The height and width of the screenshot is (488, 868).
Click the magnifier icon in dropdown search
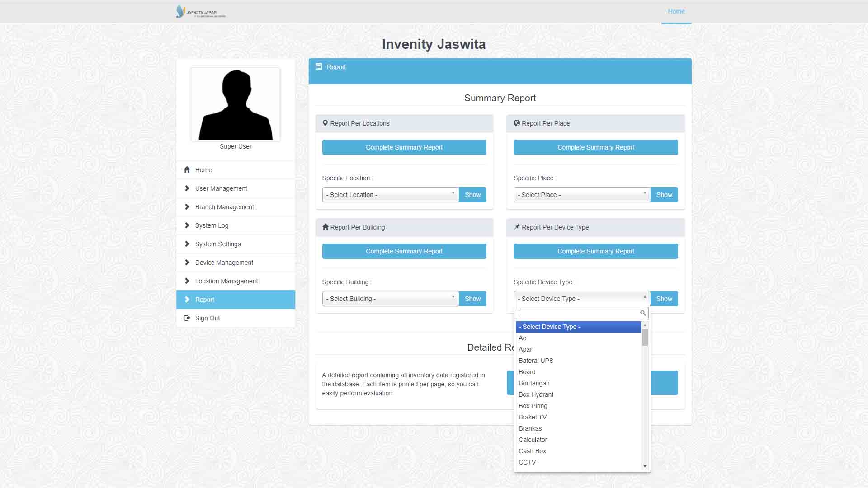point(642,313)
